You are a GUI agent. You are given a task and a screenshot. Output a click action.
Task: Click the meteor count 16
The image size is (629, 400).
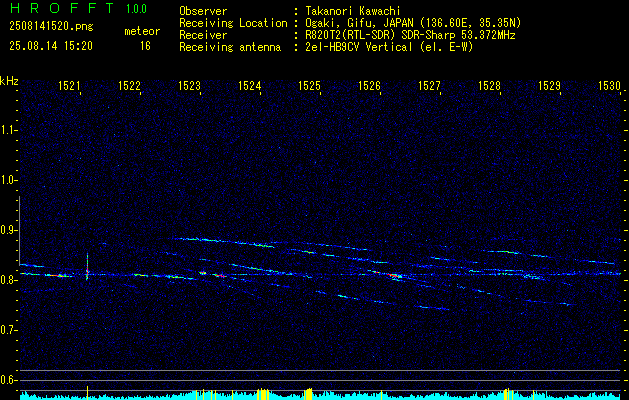point(145,46)
